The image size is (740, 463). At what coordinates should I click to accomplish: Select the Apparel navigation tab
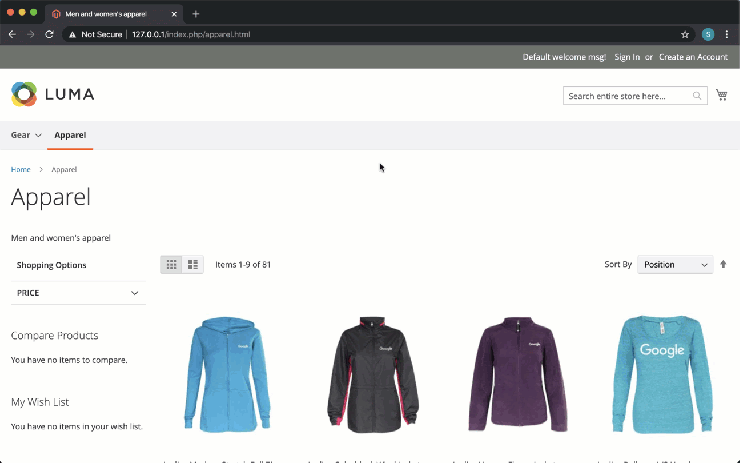[70, 135]
